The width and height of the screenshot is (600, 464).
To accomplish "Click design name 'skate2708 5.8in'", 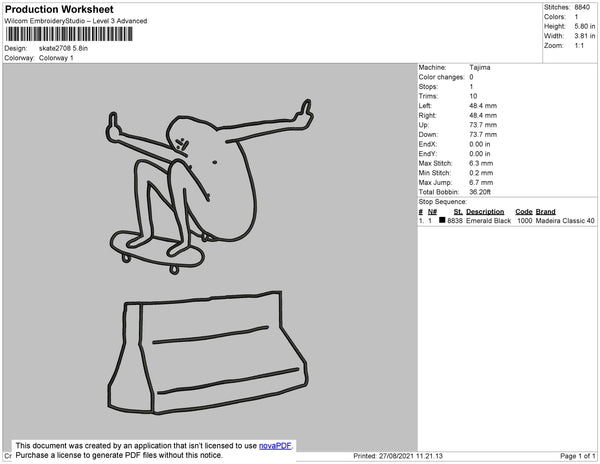I will (x=63, y=48).
